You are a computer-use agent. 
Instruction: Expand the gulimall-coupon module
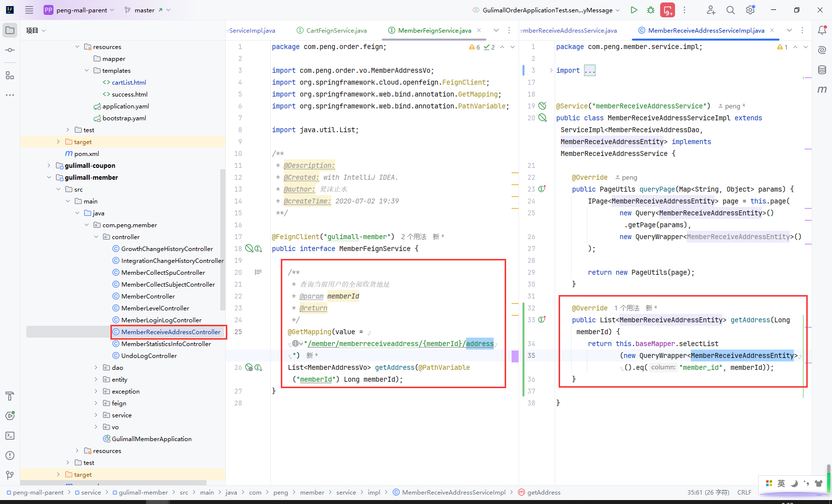coord(49,165)
